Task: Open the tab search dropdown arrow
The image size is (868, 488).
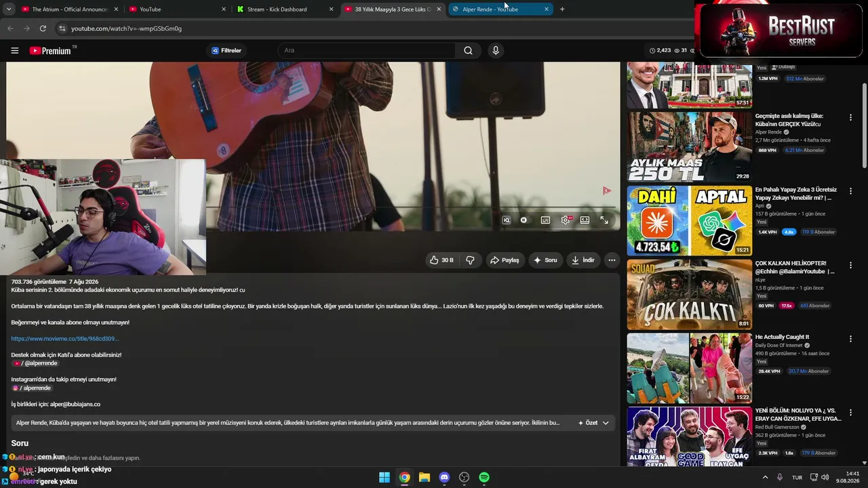Action: [9, 9]
